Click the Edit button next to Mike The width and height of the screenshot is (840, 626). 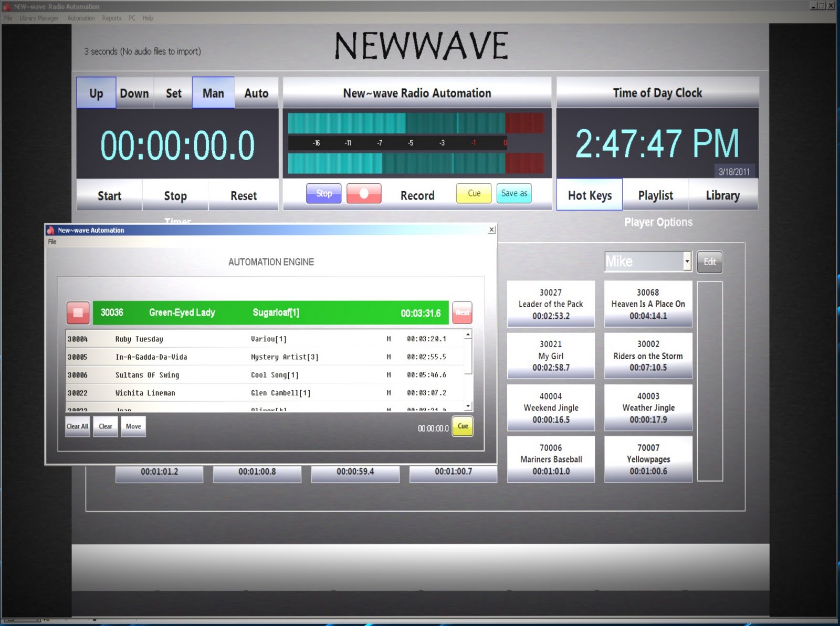coord(710,262)
